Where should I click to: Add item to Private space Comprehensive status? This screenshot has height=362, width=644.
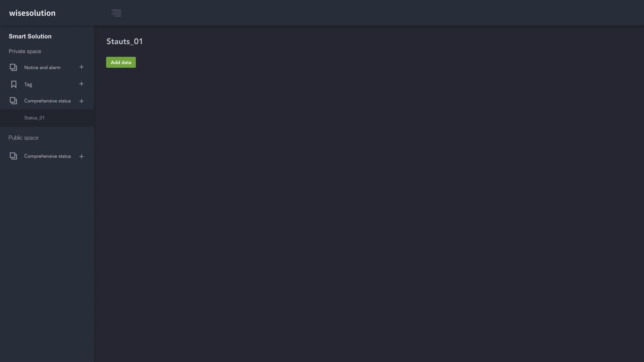point(82,101)
